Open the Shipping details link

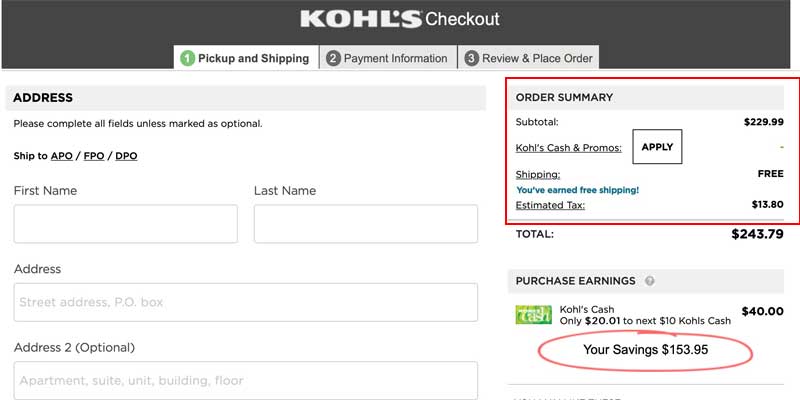(x=537, y=174)
